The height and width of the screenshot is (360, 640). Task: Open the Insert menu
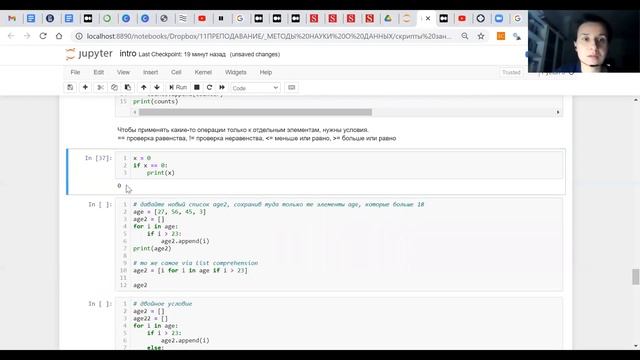coord(150,72)
